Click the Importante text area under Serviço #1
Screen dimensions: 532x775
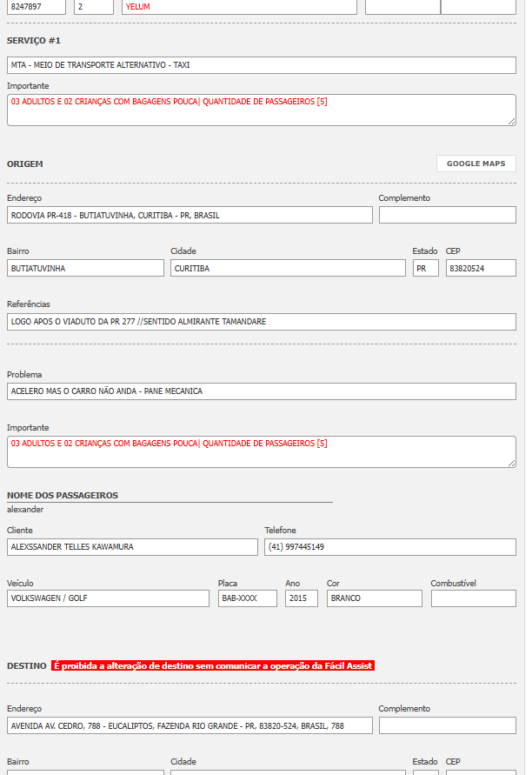[x=261, y=110]
